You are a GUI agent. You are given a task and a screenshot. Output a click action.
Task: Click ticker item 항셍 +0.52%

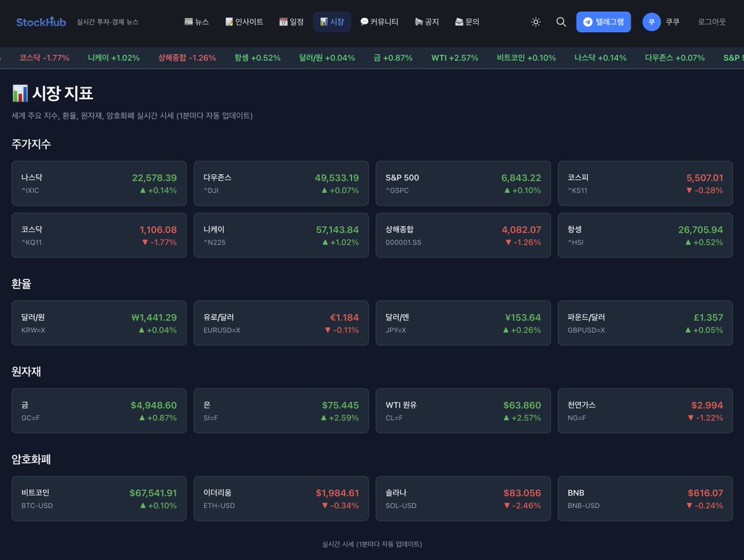(257, 58)
